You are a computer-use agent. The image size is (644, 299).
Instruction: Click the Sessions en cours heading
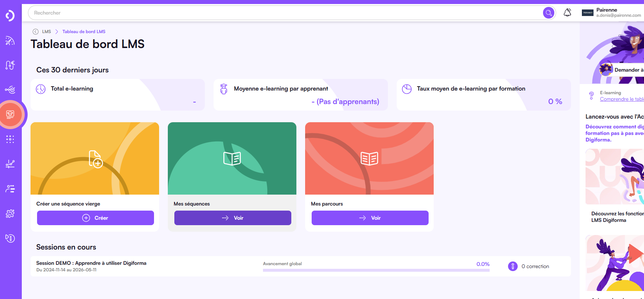coord(66,247)
